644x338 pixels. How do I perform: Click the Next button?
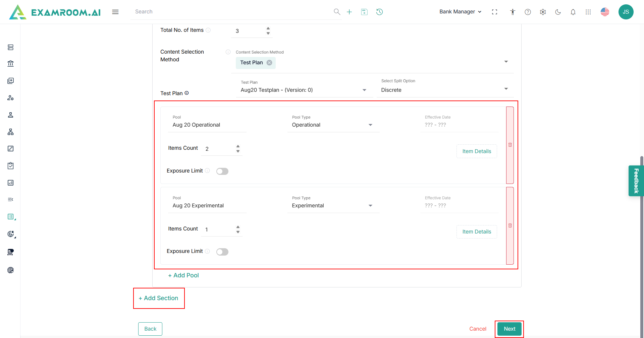click(x=509, y=329)
